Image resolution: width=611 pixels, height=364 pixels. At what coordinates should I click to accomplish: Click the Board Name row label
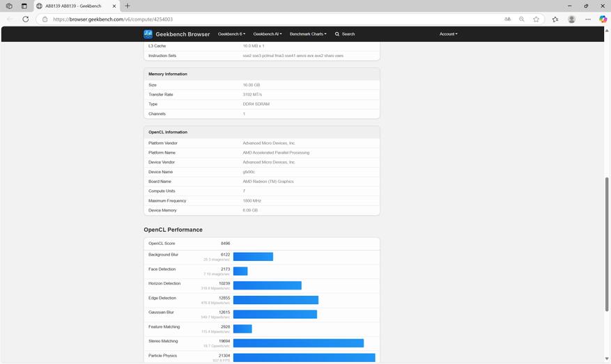pyautogui.click(x=160, y=182)
